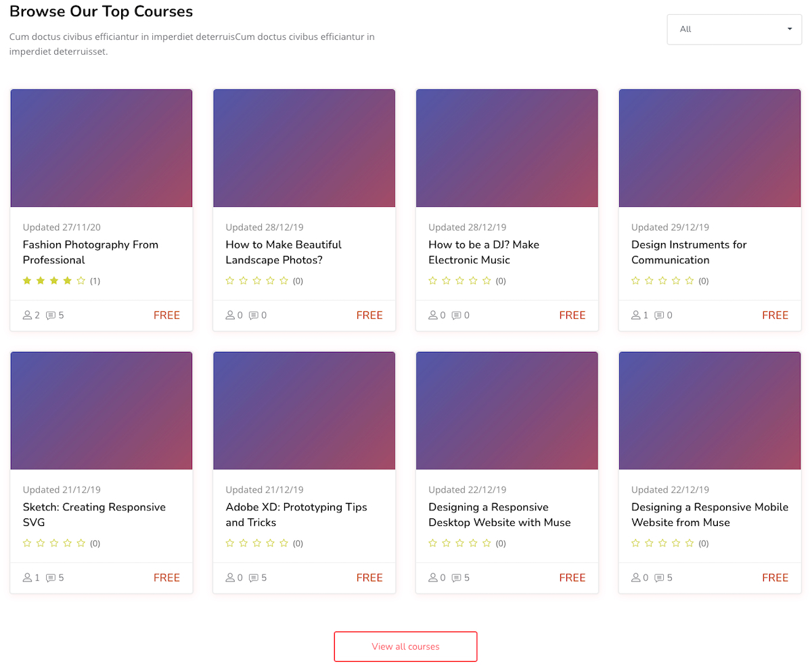Click the students icon on Design Instruments card
This screenshot has height=670, width=812.
pos(636,315)
